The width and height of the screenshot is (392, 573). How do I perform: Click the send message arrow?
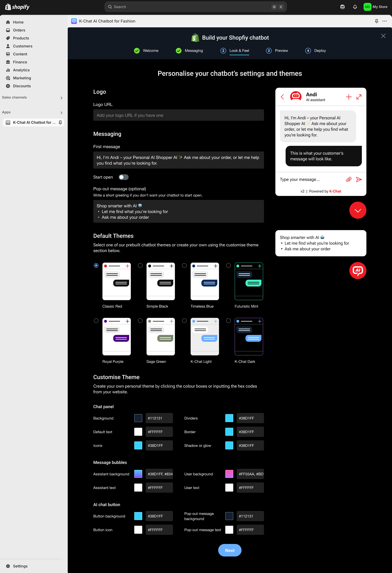pos(359,179)
